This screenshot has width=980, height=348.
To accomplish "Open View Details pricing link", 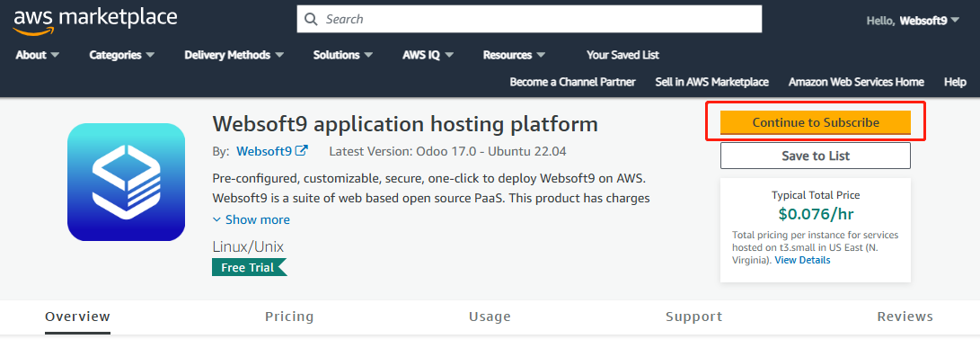I will point(802,260).
